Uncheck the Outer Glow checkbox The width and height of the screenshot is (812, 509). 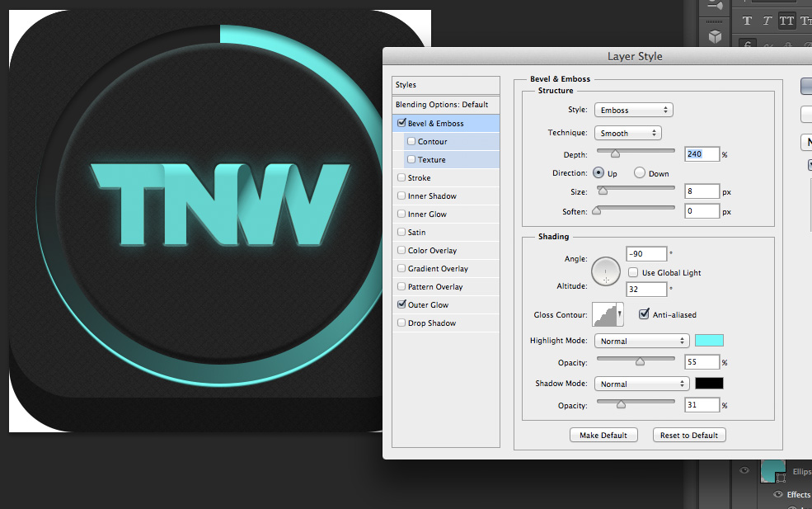coord(401,304)
